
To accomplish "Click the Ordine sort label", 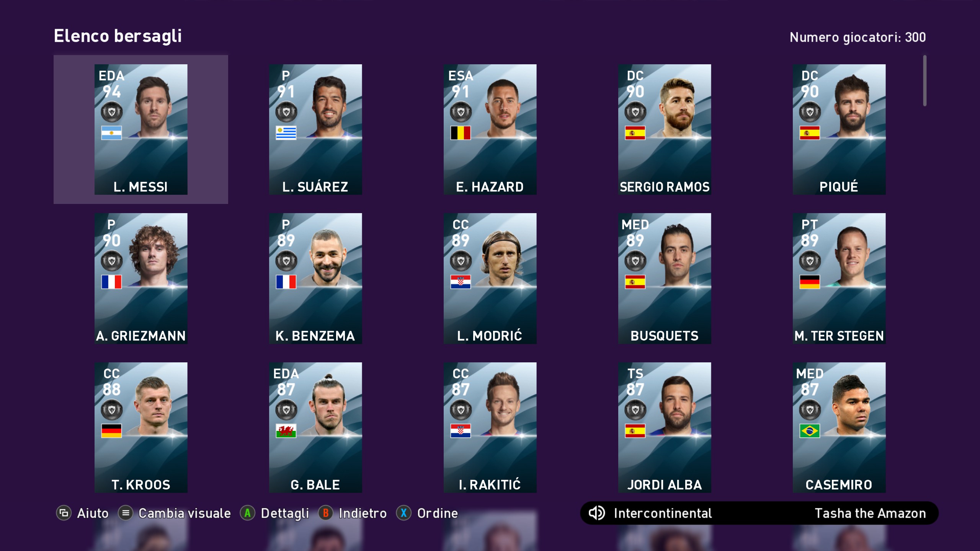I will tap(438, 513).
